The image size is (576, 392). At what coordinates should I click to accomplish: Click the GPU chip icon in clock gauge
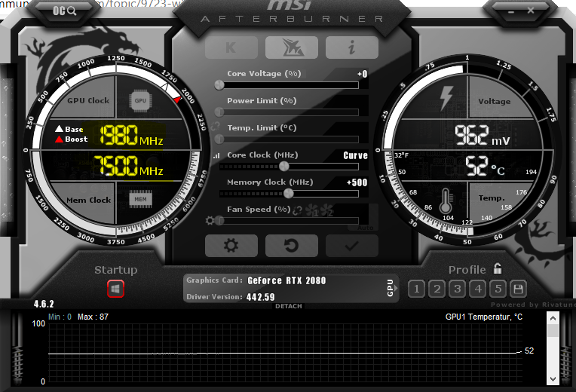140,101
